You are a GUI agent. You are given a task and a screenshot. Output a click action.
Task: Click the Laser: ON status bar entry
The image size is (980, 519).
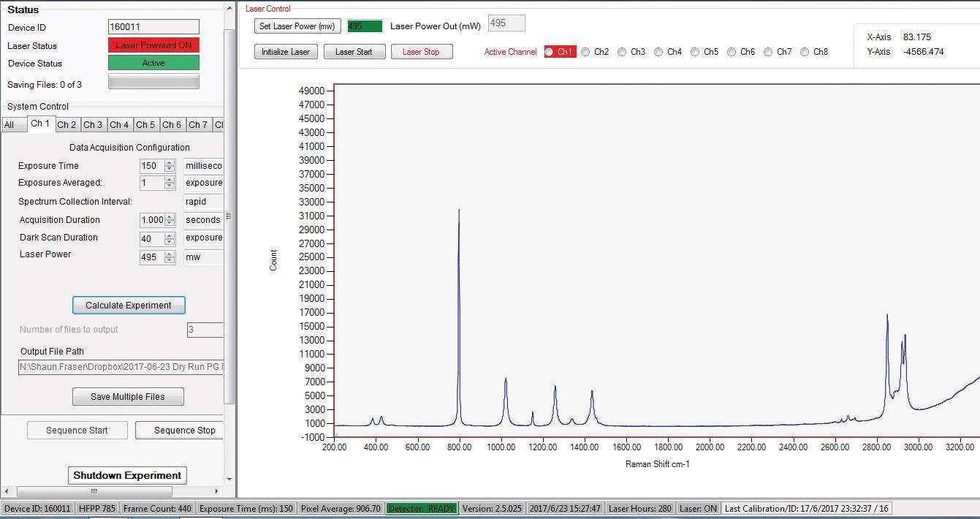click(x=698, y=509)
